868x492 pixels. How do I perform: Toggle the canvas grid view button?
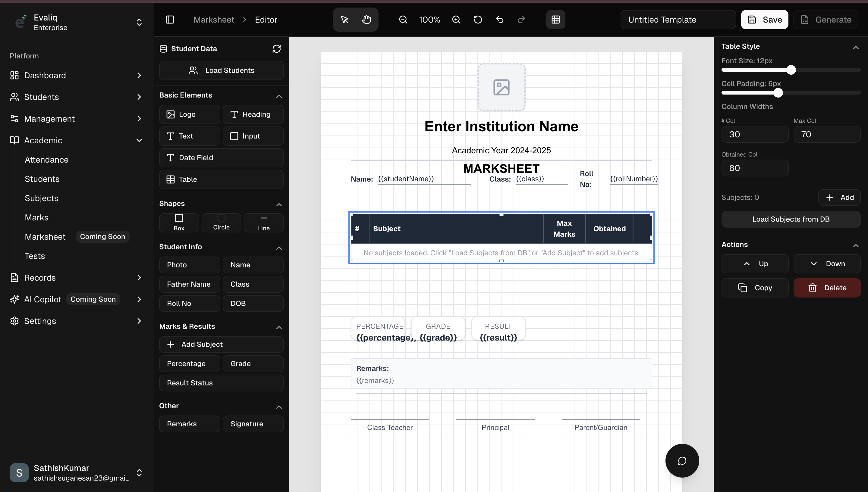click(x=555, y=20)
